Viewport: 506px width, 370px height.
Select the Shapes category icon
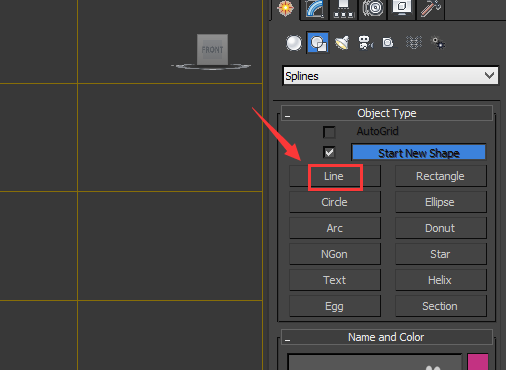318,43
